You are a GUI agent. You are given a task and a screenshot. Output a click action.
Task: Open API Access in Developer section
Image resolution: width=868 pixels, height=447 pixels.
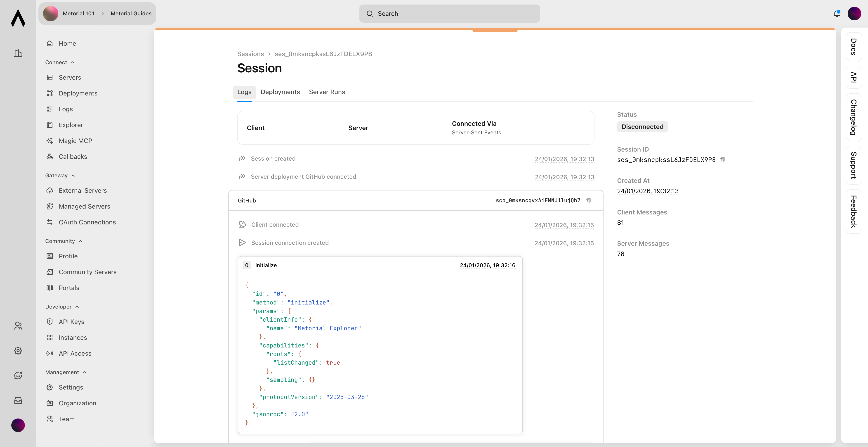(x=75, y=353)
